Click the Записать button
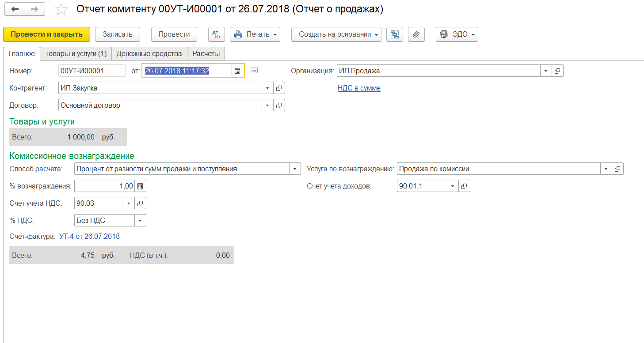The image size is (644, 343). [117, 34]
